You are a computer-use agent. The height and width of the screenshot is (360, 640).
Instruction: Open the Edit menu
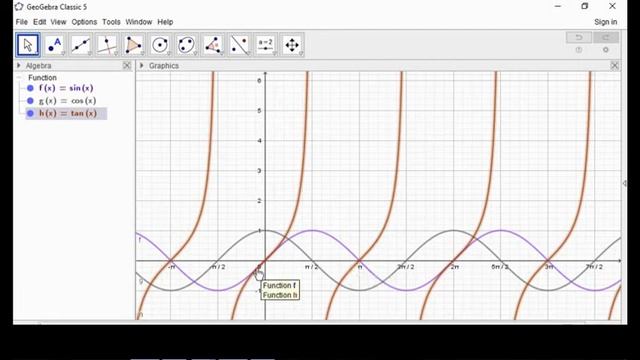(40, 22)
